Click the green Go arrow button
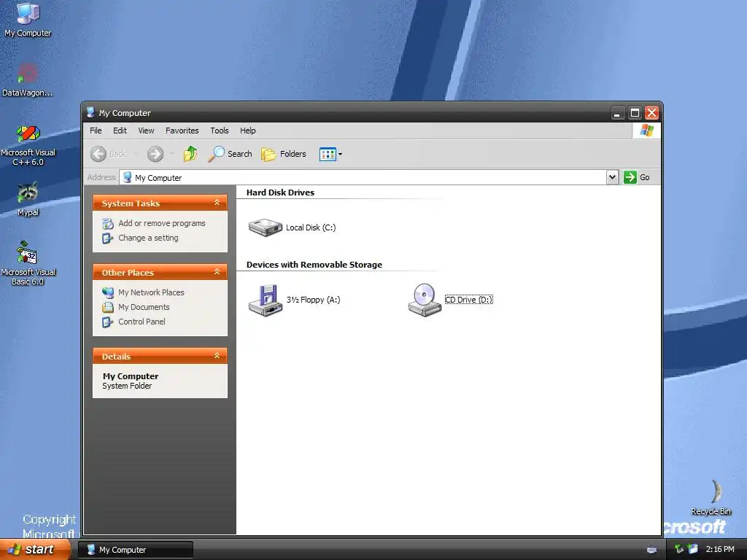 tap(630, 177)
